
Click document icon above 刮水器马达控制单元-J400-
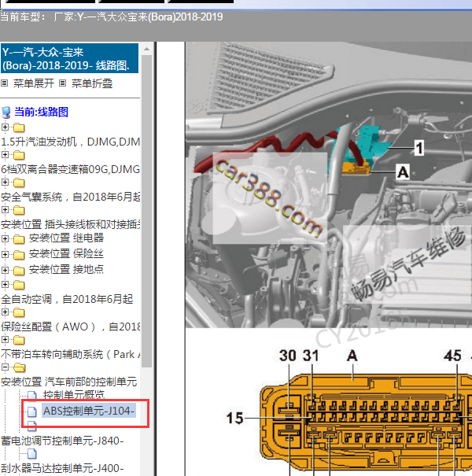coord(32,454)
